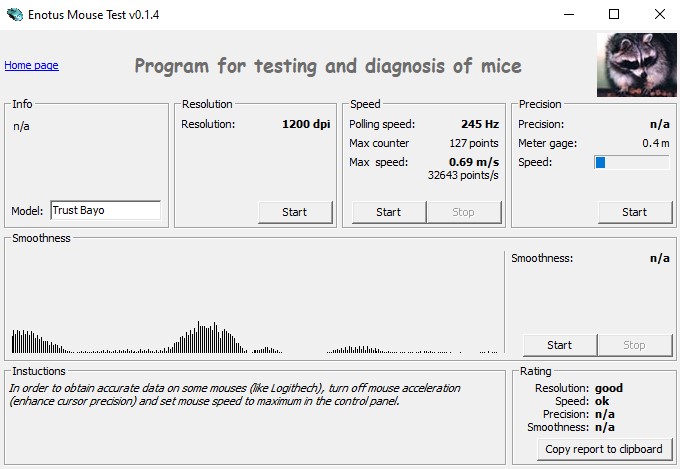The height and width of the screenshot is (469, 680).
Task: Click the 'Program for testing and diagnosis' heading
Action: (x=328, y=66)
